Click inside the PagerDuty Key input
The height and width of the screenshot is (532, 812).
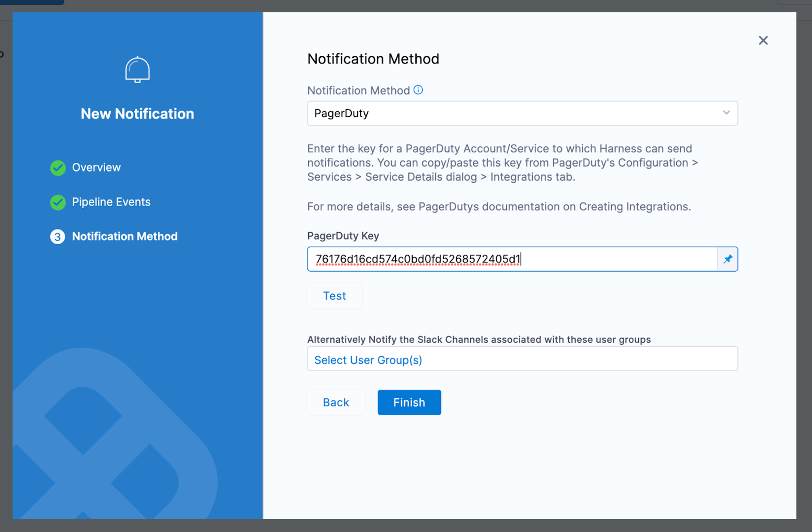click(507, 259)
